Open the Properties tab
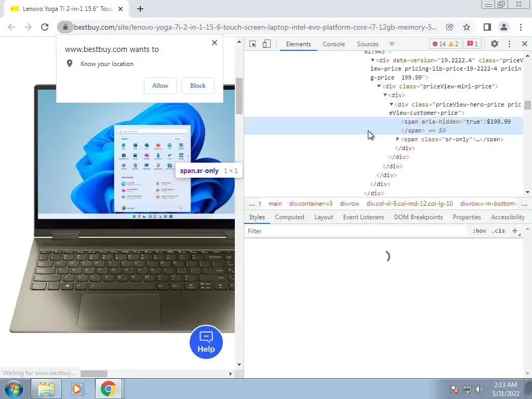This screenshot has width=532, height=399. 467,217
